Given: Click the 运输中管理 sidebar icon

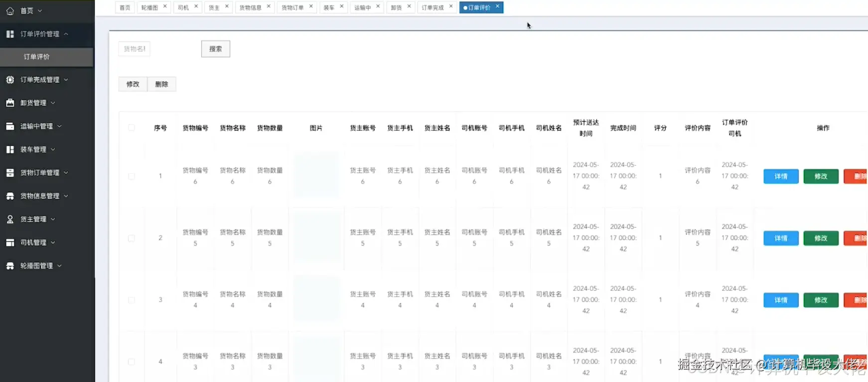Looking at the screenshot, I should click(10, 126).
